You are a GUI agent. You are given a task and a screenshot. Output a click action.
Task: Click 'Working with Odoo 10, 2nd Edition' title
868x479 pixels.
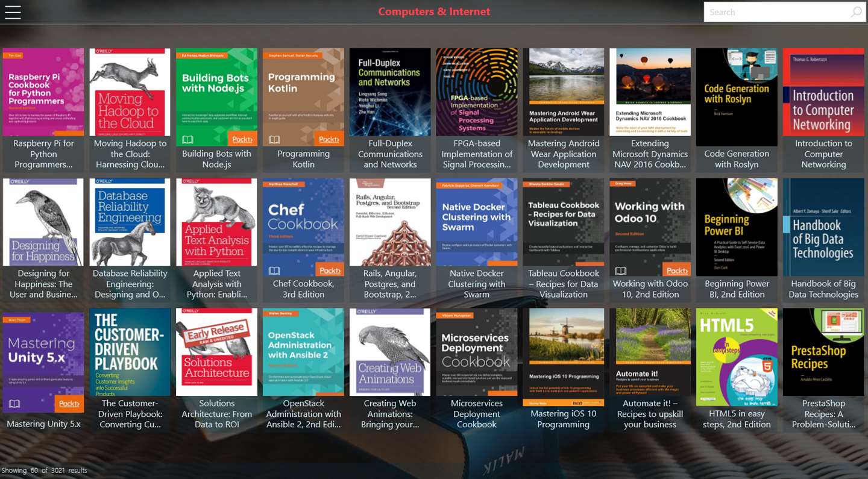pyautogui.click(x=650, y=289)
